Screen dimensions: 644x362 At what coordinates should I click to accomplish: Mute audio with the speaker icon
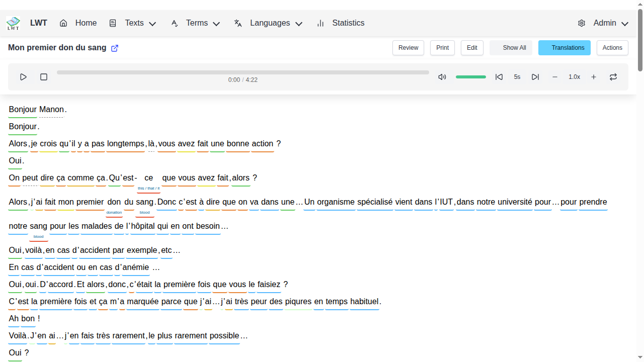[x=442, y=77]
